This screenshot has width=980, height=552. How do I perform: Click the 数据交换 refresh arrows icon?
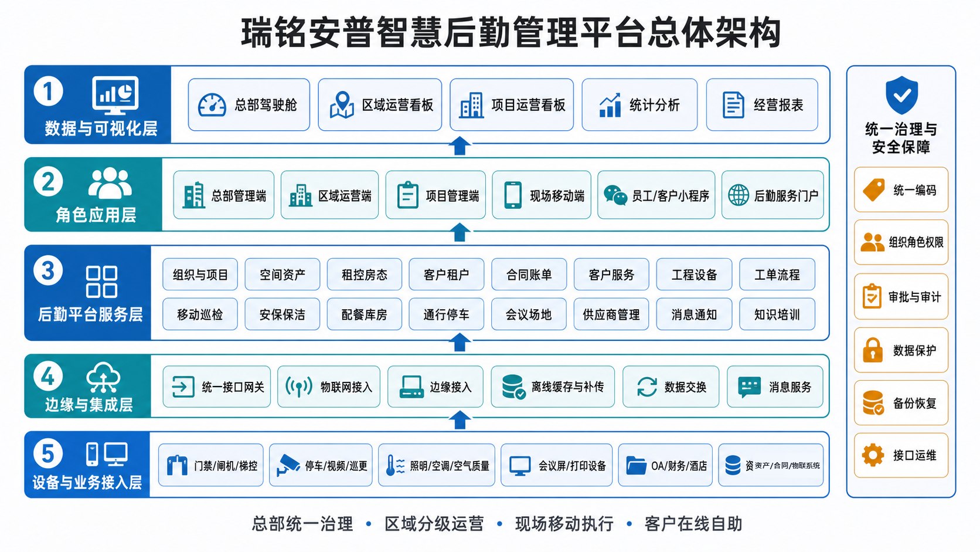(646, 387)
